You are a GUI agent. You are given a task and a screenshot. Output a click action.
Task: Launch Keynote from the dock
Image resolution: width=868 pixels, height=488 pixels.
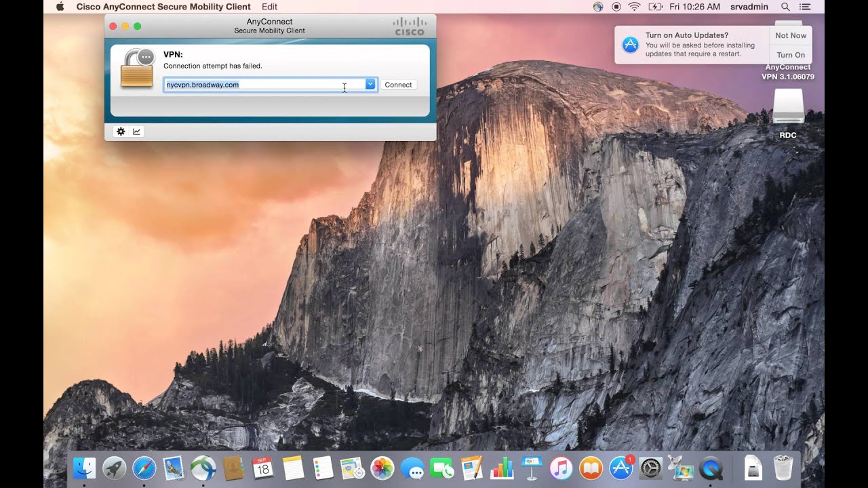tap(531, 468)
